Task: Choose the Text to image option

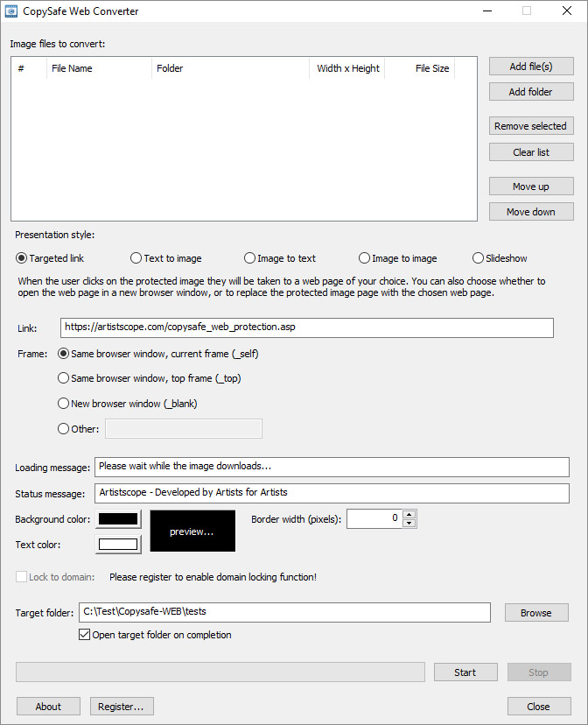Action: coord(136,258)
